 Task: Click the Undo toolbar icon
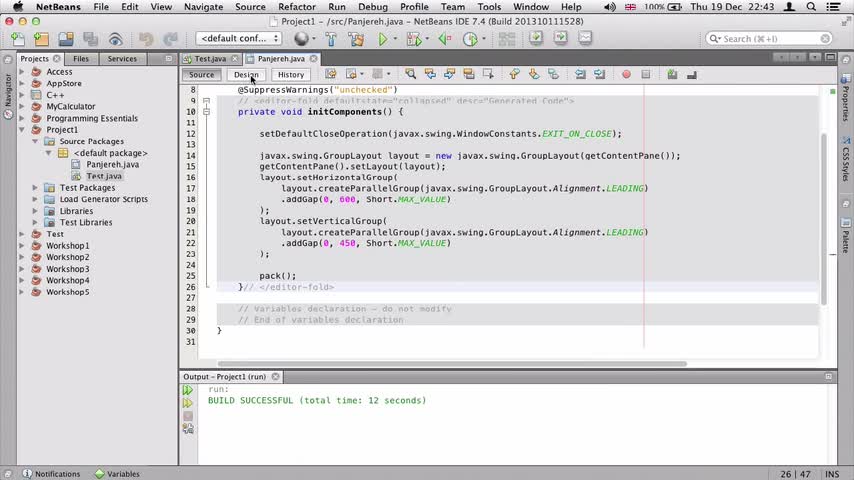coord(145,39)
